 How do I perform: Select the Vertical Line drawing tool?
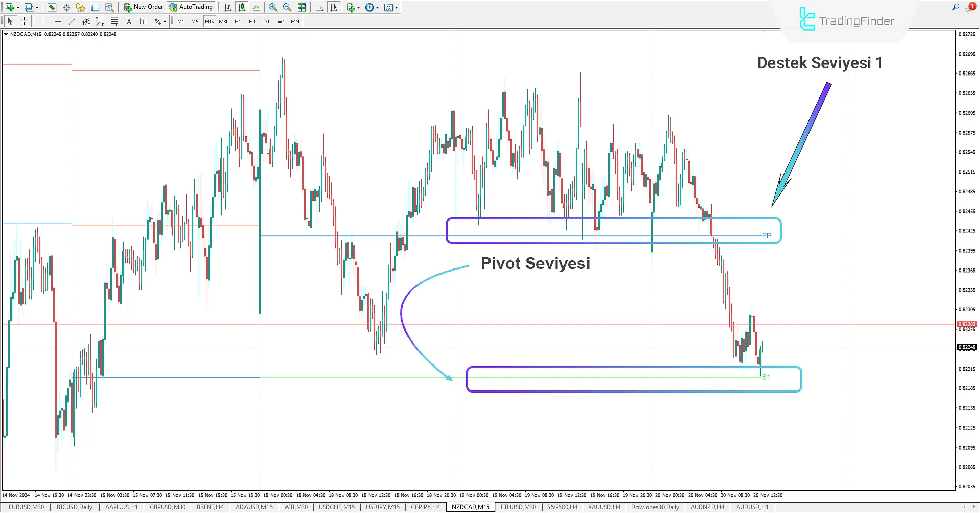[43, 21]
